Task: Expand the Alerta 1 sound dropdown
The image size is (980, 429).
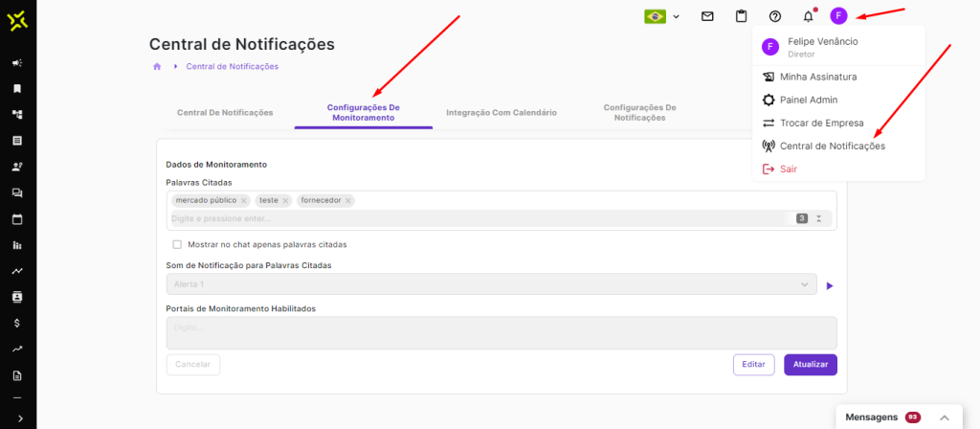Action: tap(804, 285)
